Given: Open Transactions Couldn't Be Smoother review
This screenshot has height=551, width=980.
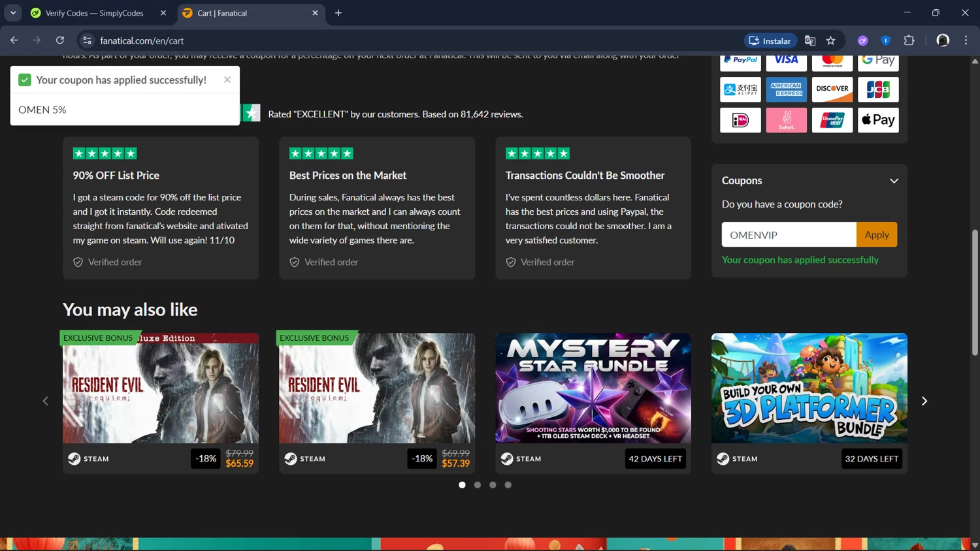Looking at the screenshot, I should [593, 208].
